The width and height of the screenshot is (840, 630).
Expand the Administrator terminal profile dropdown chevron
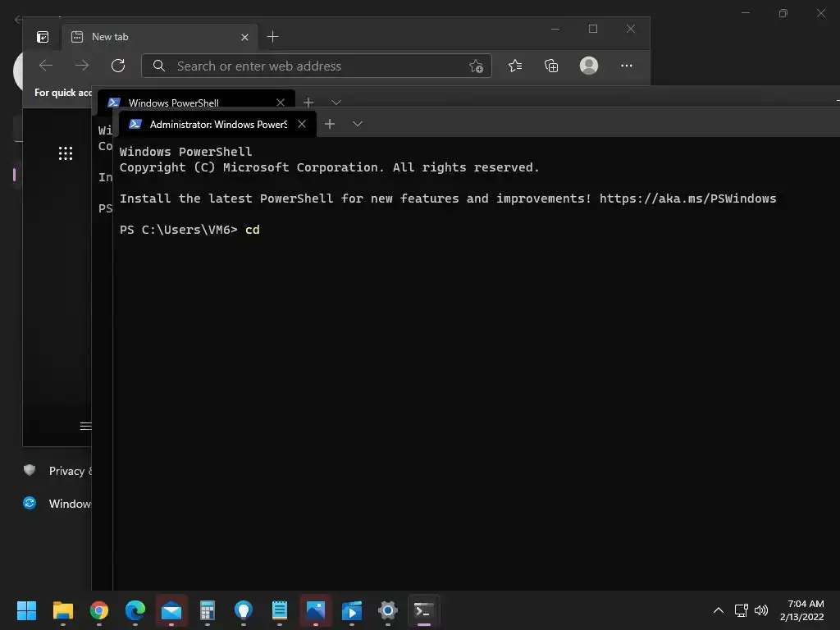pyautogui.click(x=358, y=125)
